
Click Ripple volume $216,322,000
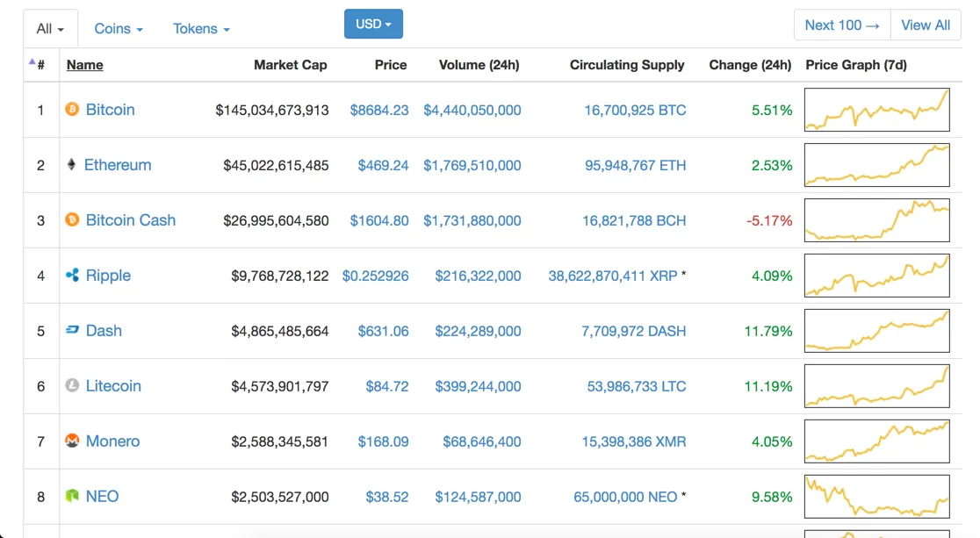click(478, 276)
